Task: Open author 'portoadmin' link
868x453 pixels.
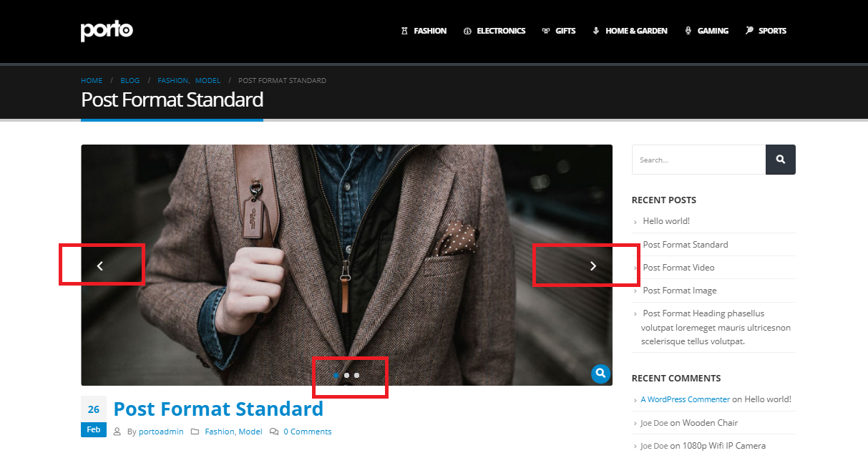Action: coord(161,432)
